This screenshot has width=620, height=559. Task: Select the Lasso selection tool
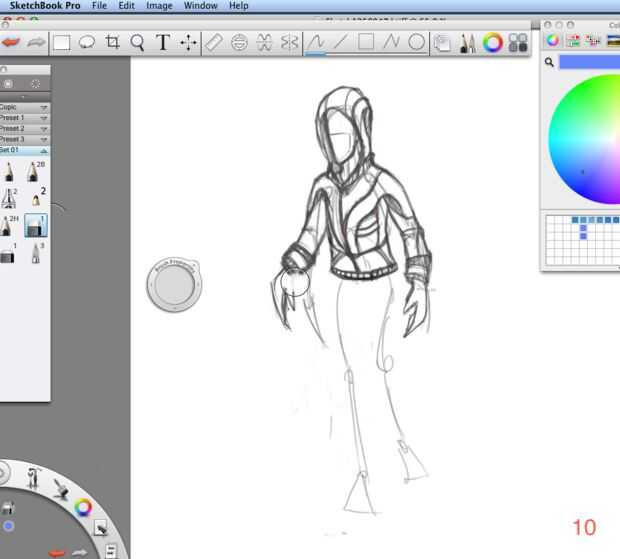[x=87, y=42]
